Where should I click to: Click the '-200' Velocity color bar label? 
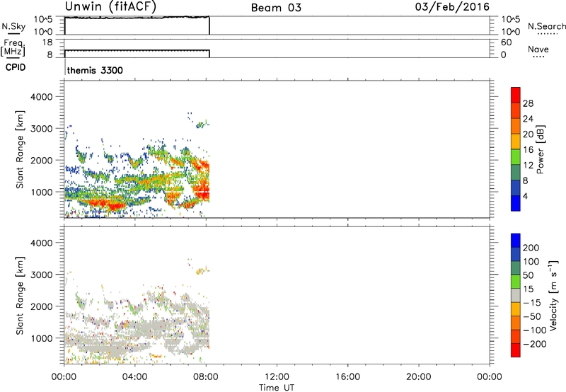coord(535,344)
